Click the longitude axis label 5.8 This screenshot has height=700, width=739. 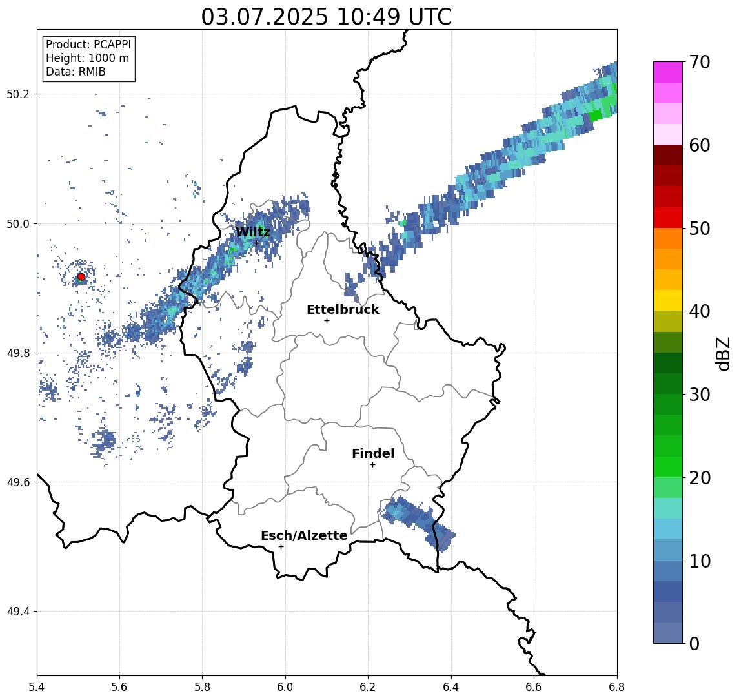203,687
